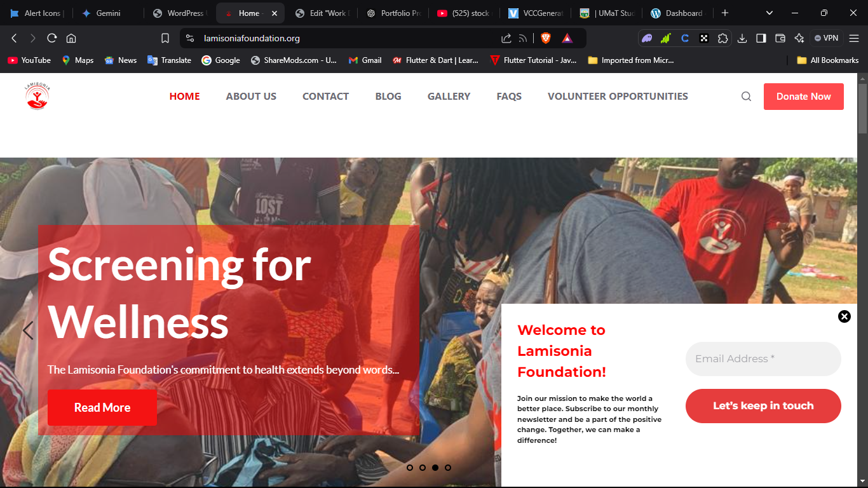868x488 pixels.
Task: Click the Donate Now button
Action: (x=804, y=97)
